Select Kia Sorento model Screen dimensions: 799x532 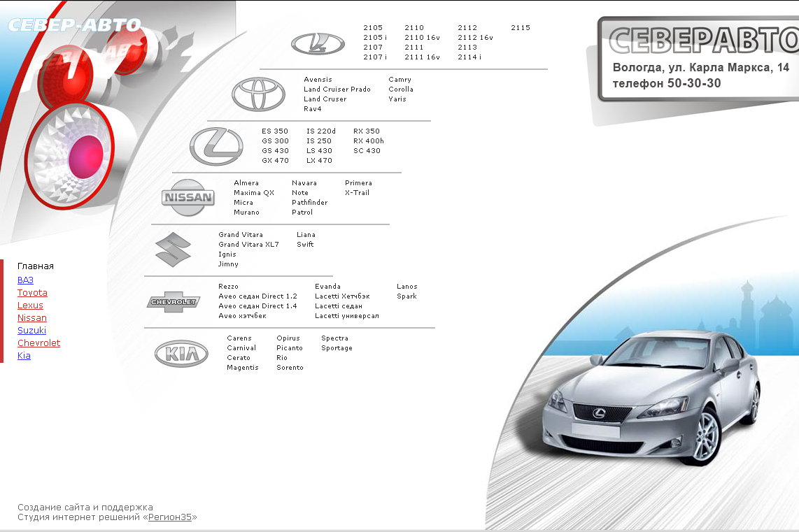coord(290,368)
